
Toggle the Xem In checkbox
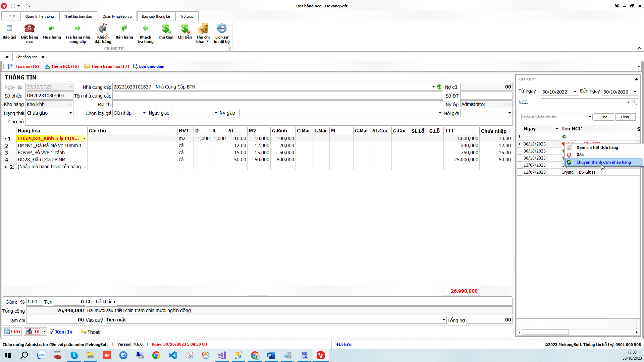click(52, 332)
